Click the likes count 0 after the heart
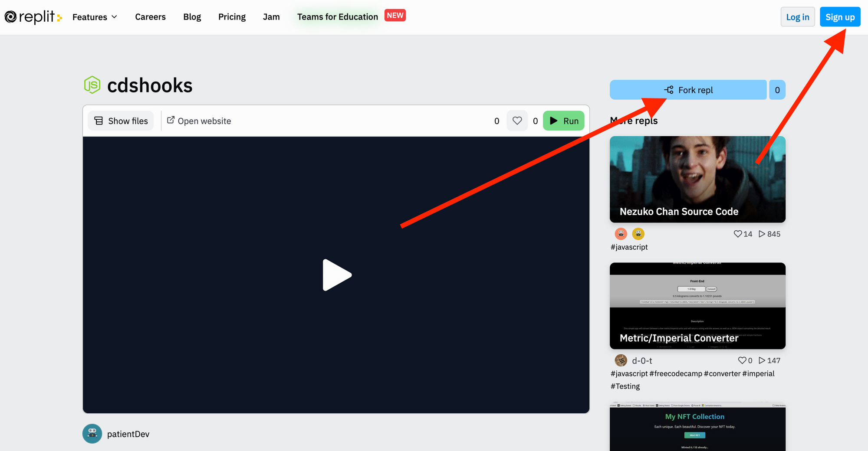The width and height of the screenshot is (868, 451). pos(535,121)
